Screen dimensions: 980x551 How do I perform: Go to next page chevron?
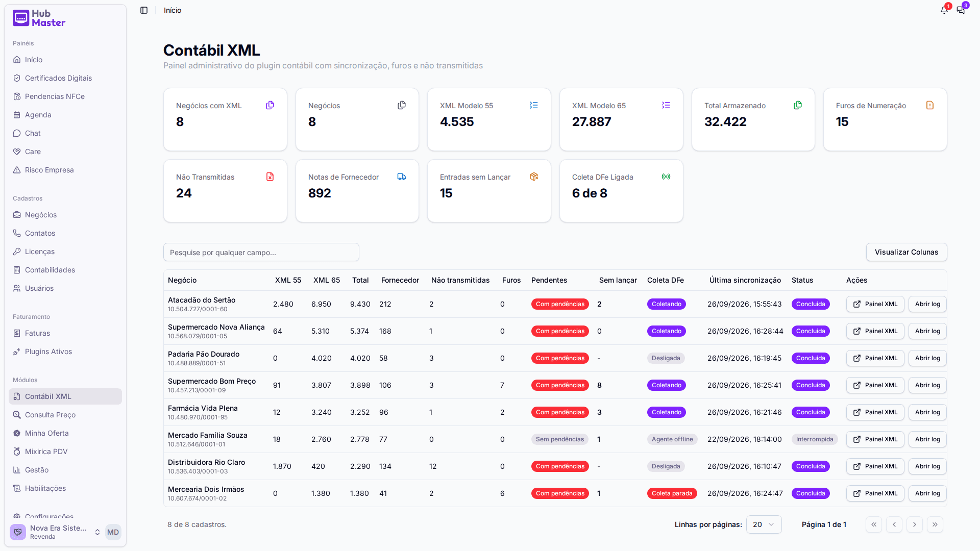point(915,524)
